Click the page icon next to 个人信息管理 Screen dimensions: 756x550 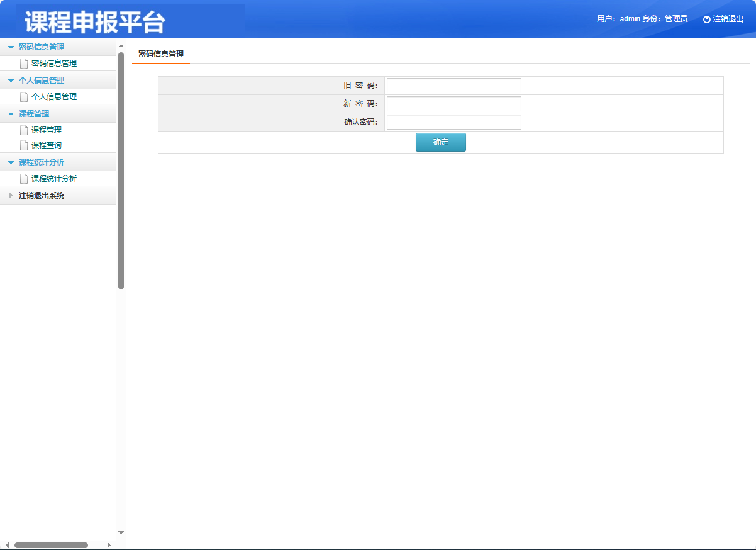[23, 96]
